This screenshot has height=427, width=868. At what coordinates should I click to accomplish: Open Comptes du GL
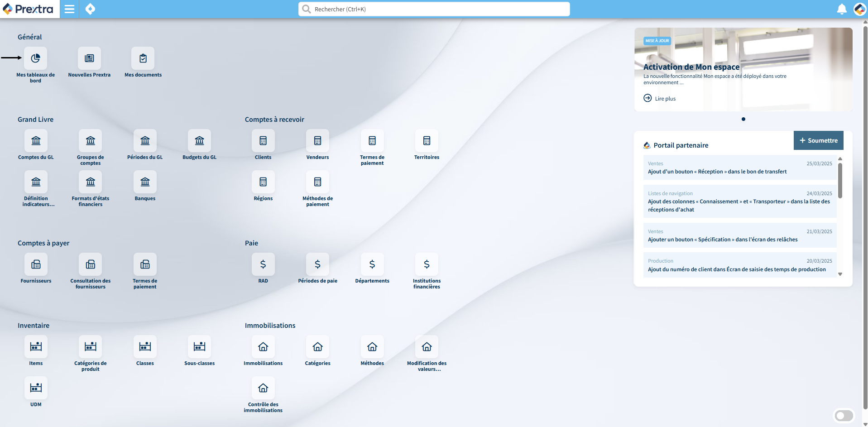click(x=36, y=141)
